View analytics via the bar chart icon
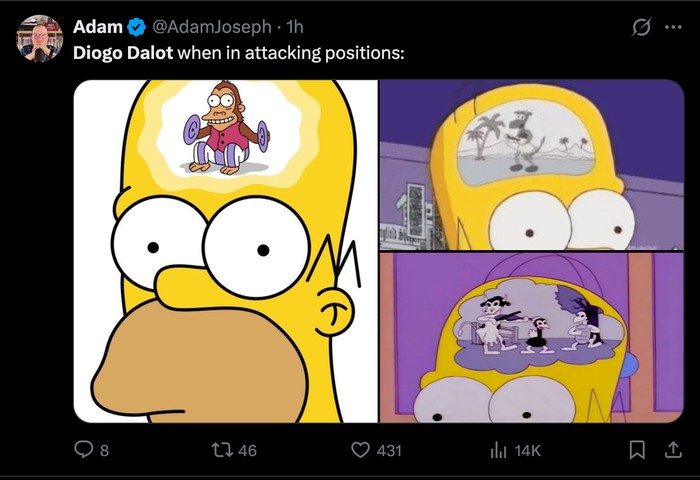This screenshot has width=700, height=480. click(x=499, y=450)
